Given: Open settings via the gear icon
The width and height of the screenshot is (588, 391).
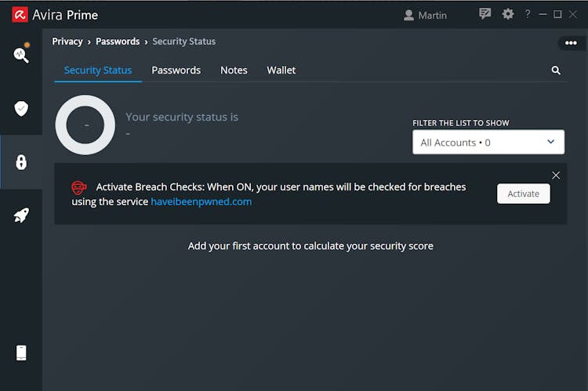Looking at the screenshot, I should click(508, 14).
